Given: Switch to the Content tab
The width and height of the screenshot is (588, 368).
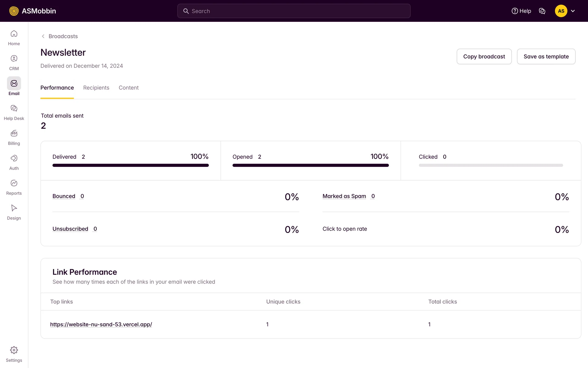Looking at the screenshot, I should click(129, 88).
